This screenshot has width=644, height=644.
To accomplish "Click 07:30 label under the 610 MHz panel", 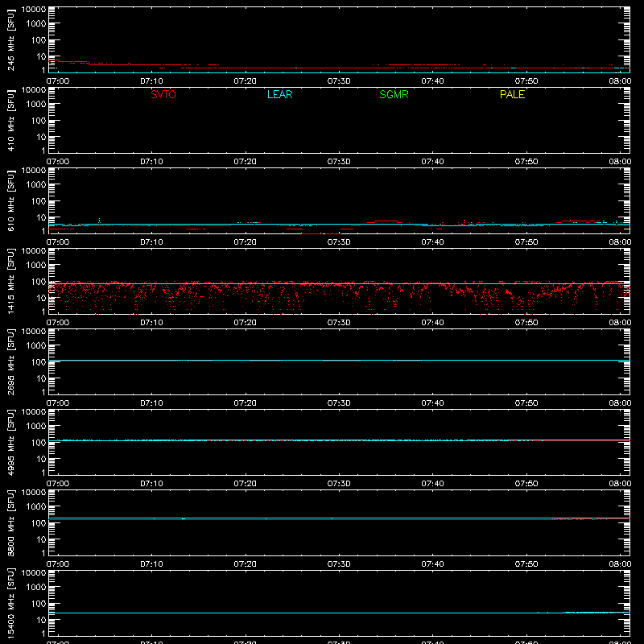I will (339, 242).
